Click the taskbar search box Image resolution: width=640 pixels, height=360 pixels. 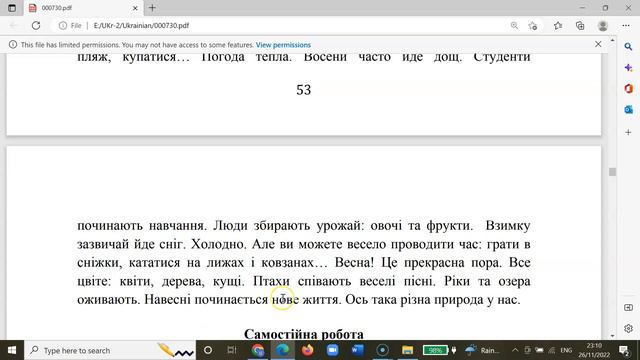click(x=110, y=350)
